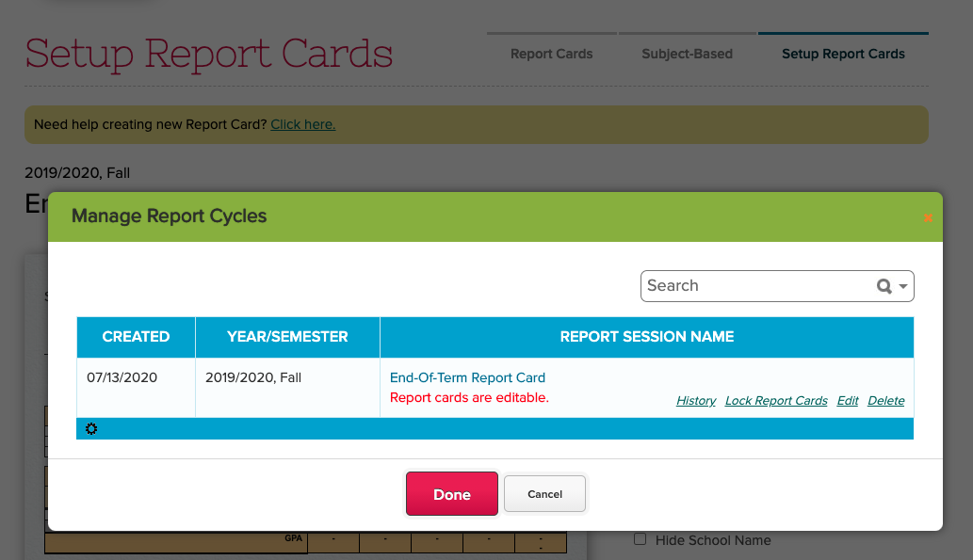The image size is (973, 560).
Task: Click the Done button
Action: tap(452, 493)
